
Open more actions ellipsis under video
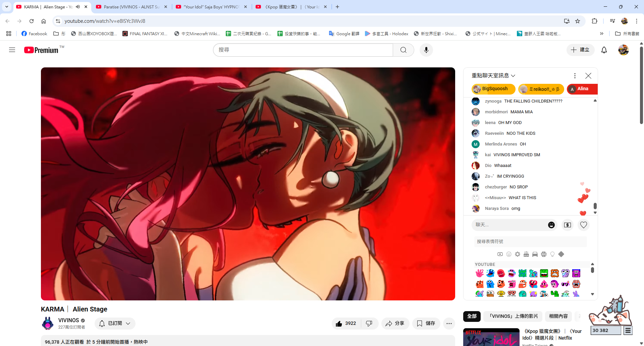(x=449, y=324)
